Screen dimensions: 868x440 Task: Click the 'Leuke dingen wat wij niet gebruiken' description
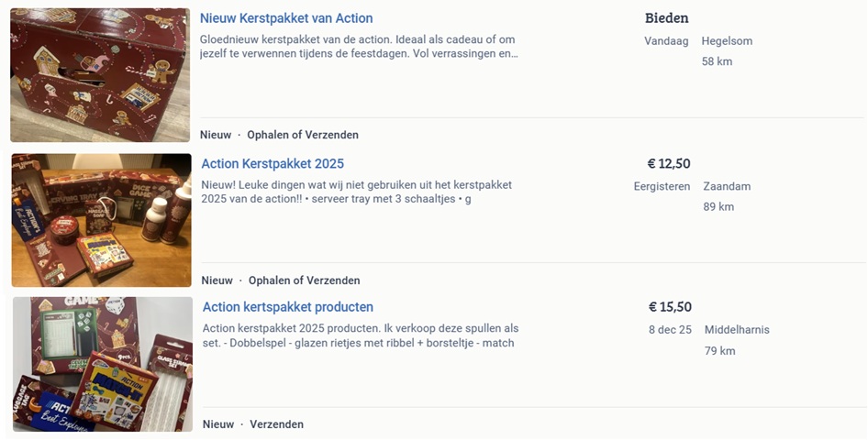click(356, 192)
